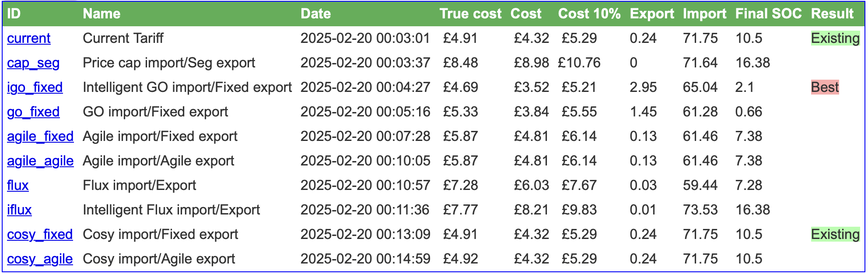Viewport: 868px width, 274px height.
Task: Open the iflux tariff link
Action: pyautogui.click(x=19, y=210)
